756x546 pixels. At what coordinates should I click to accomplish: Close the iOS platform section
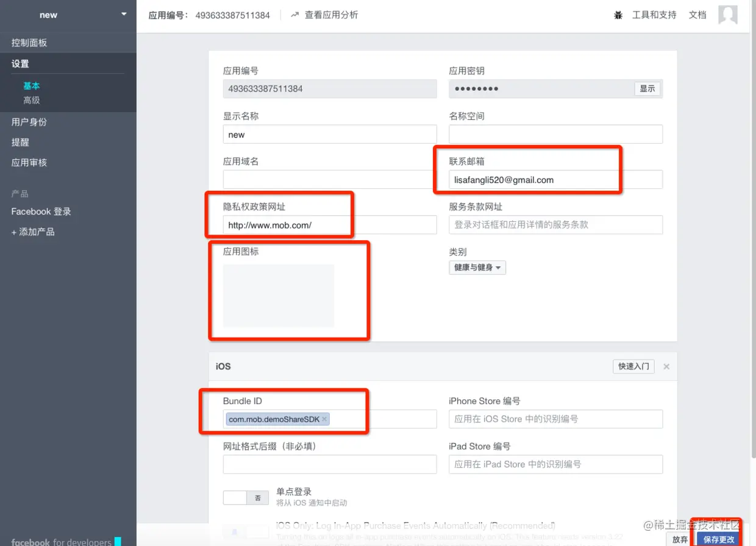click(666, 366)
